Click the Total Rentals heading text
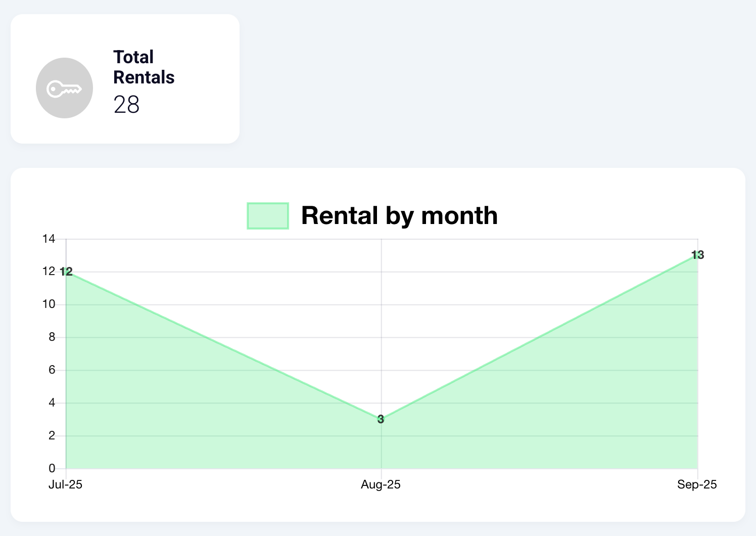The width and height of the screenshot is (756, 536). point(144,67)
